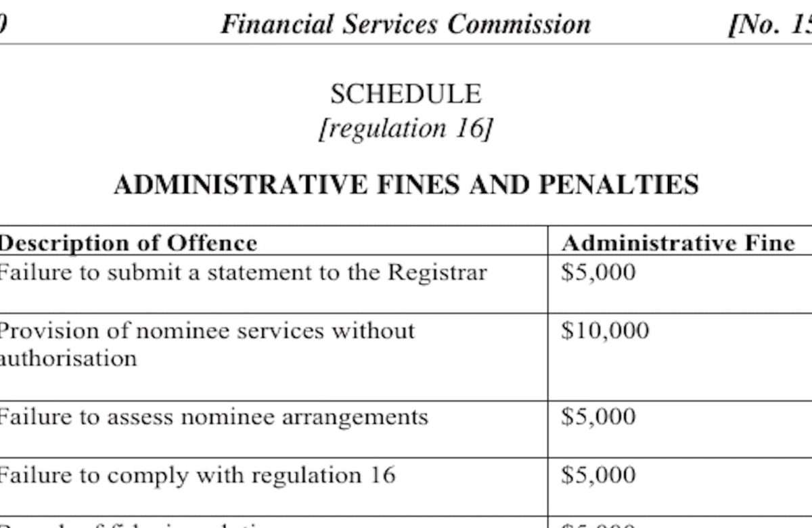The width and height of the screenshot is (812, 528).
Task: Click the $10,000 fine amount
Action: click(x=605, y=331)
